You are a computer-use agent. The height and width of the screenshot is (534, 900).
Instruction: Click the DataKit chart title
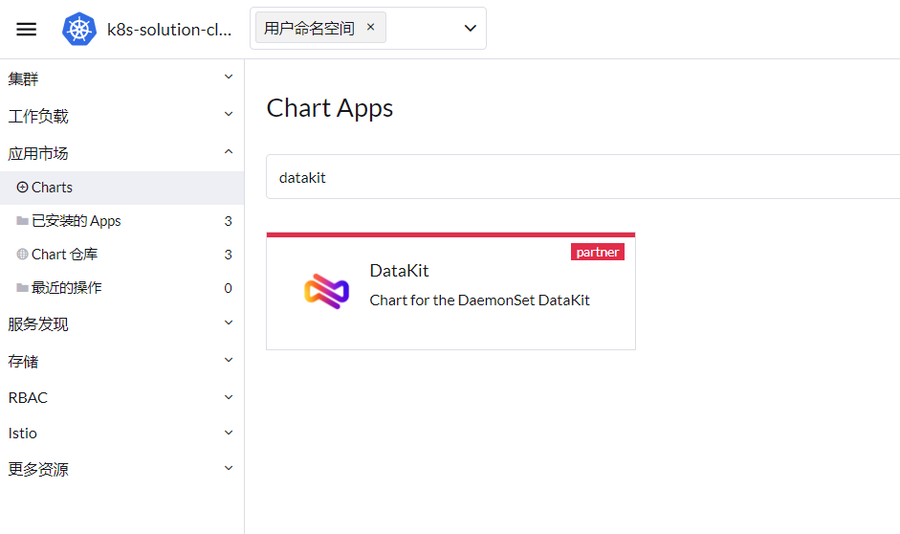click(x=399, y=270)
